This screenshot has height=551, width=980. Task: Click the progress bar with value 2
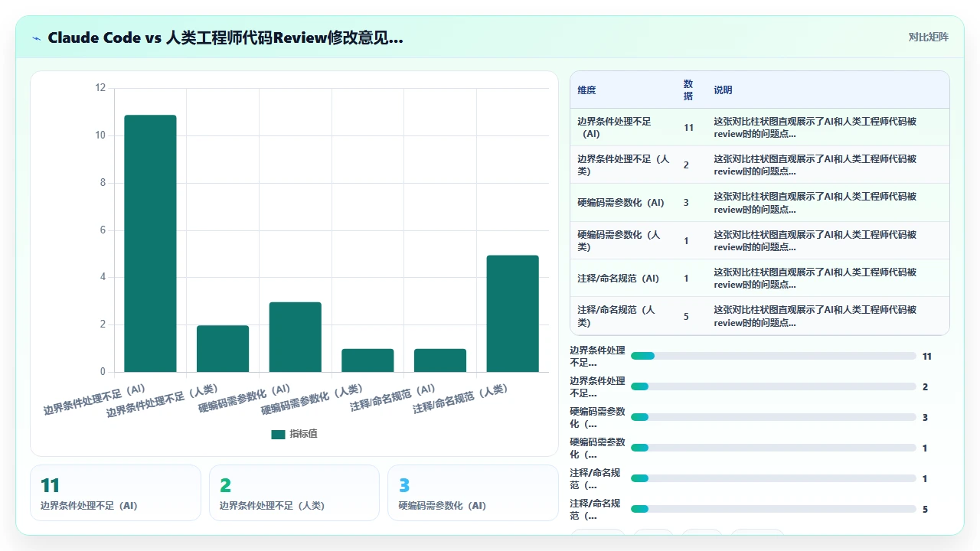[x=773, y=386]
